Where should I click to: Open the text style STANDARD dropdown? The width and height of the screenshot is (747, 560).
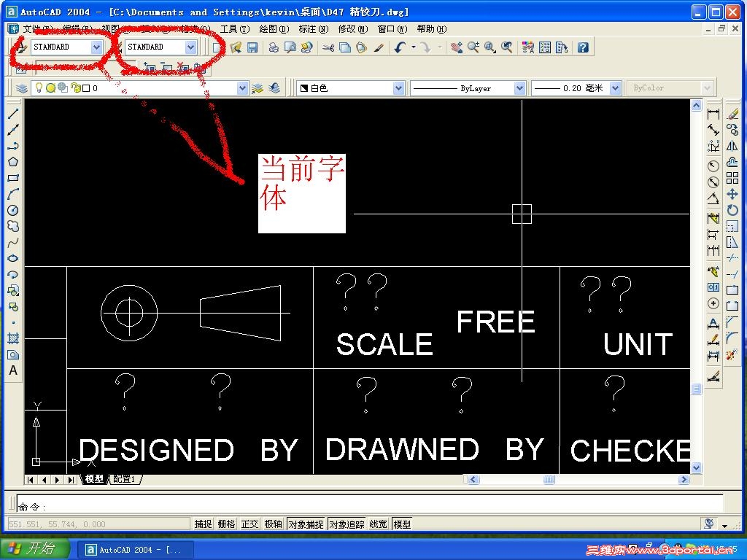pos(97,47)
